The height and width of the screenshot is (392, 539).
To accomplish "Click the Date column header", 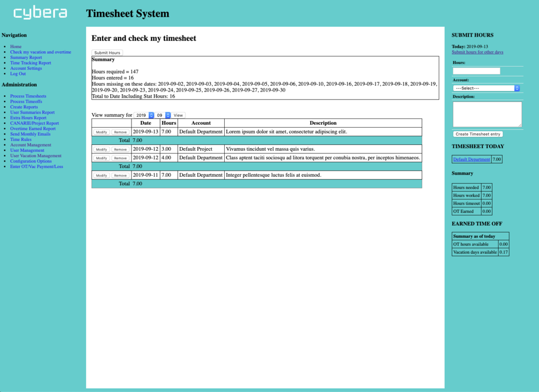I will pos(146,123).
